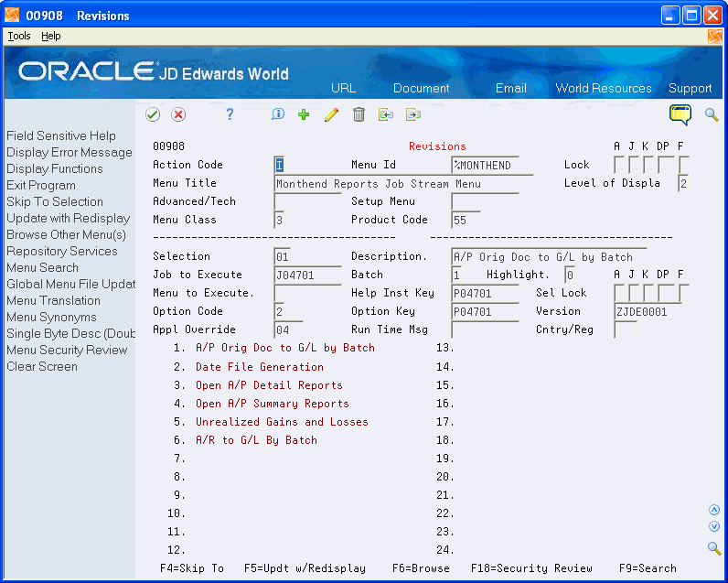This screenshot has height=583, width=728.
Task: Select Single Byte Desc option
Action: tap(71, 333)
